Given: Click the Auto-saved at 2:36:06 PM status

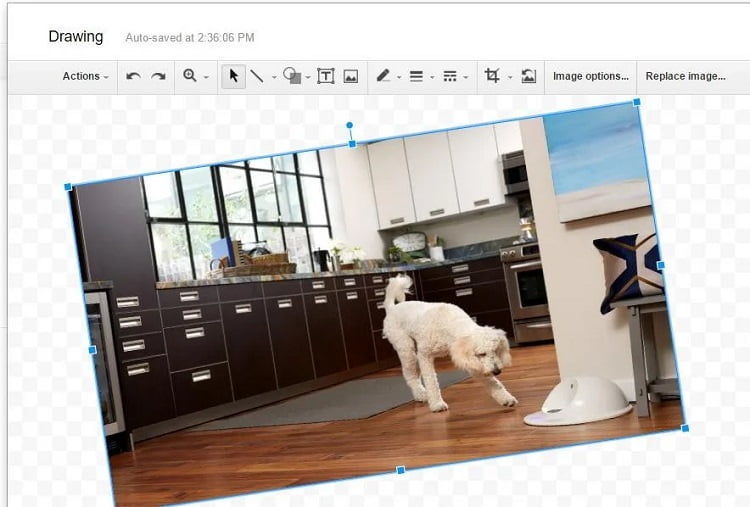Looking at the screenshot, I should point(190,38).
